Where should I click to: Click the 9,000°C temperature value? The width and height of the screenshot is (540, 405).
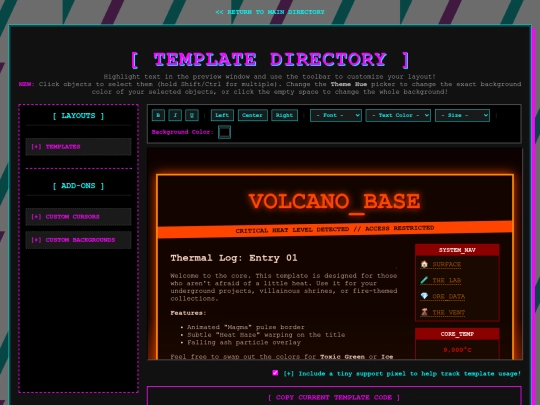(457, 350)
